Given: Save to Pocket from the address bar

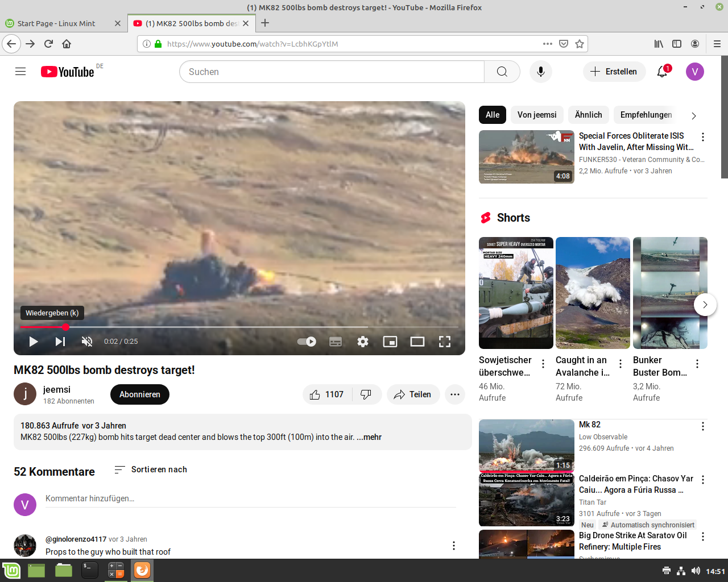Looking at the screenshot, I should pos(564,44).
